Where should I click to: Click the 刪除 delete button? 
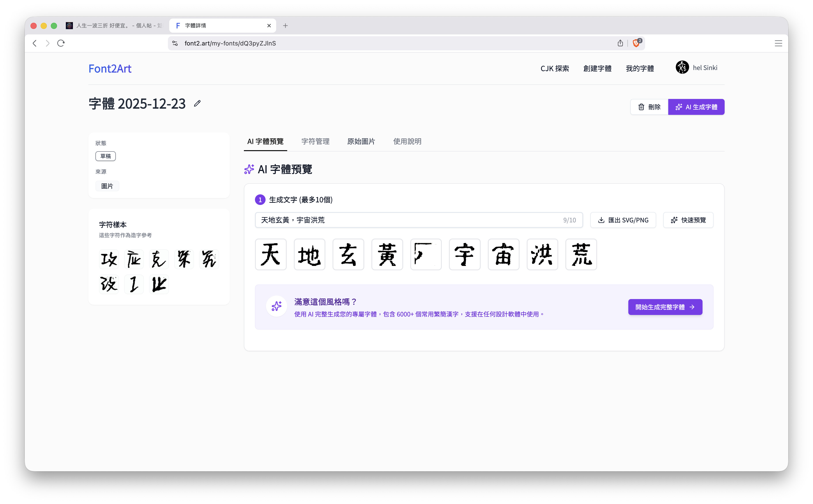pyautogui.click(x=649, y=107)
